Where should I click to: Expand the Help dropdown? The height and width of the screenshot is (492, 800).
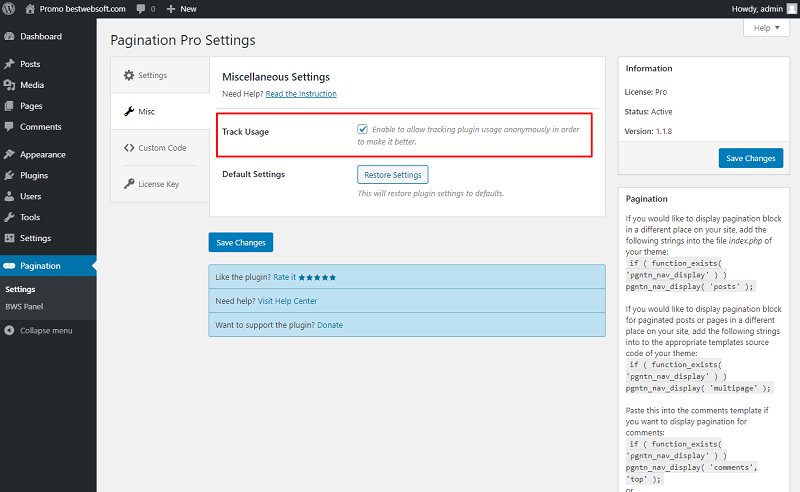click(x=766, y=28)
